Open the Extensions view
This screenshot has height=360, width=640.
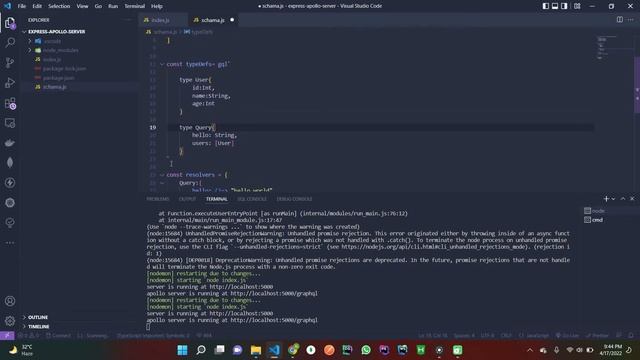pyautogui.click(x=10, y=103)
